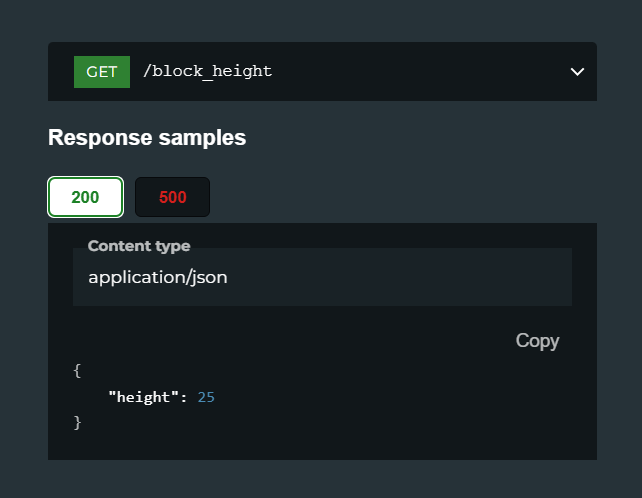Image resolution: width=642 pixels, height=498 pixels.
Task: Click the endpoint header bar
Action: coord(322,71)
